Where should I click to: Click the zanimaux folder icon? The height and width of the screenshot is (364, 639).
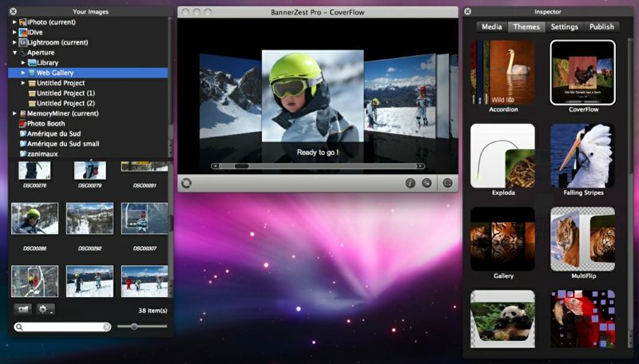point(23,154)
